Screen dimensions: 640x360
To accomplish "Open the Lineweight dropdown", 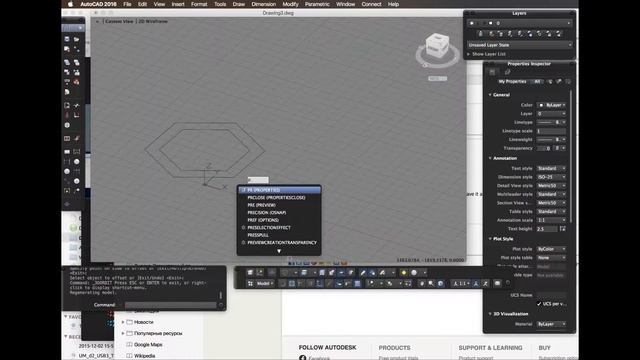I will pyautogui.click(x=551, y=140).
